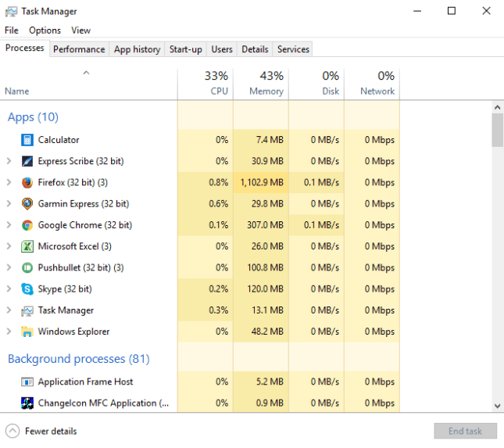Click the Skype icon
Image resolution: width=504 pixels, height=448 pixels.
click(27, 289)
